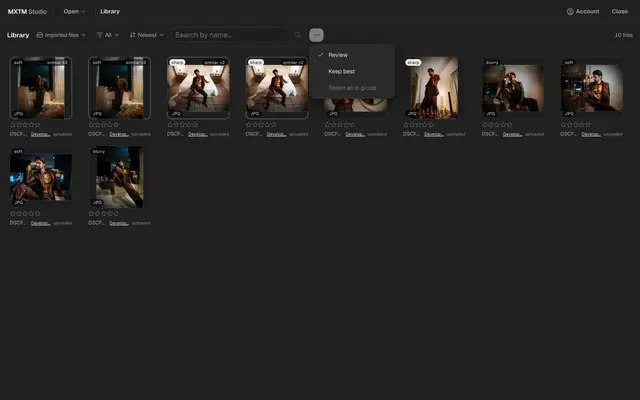Select the blurry seated-man photo thumbnail
The width and height of the screenshot is (640, 400).
point(513,88)
